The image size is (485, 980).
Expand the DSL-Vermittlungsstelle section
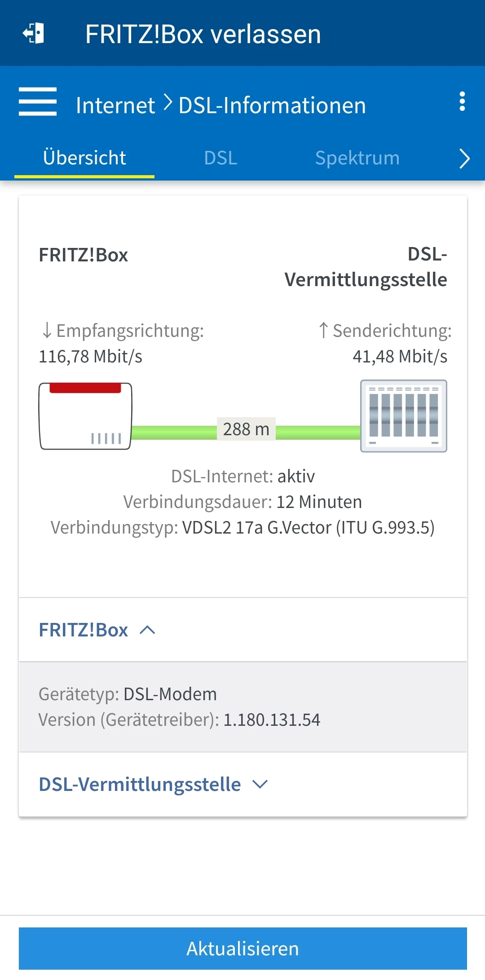(x=242, y=785)
